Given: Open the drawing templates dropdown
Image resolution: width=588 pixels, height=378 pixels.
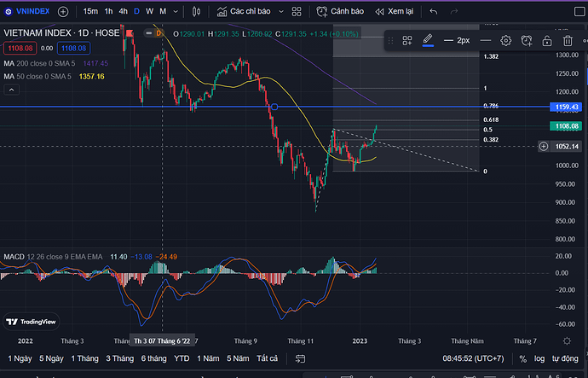Looking at the screenshot, I should [x=408, y=41].
